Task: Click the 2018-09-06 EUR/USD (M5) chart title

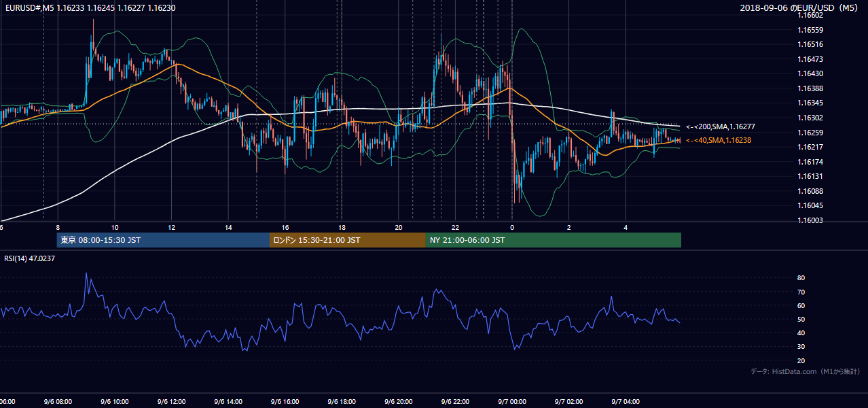Action: [799, 8]
